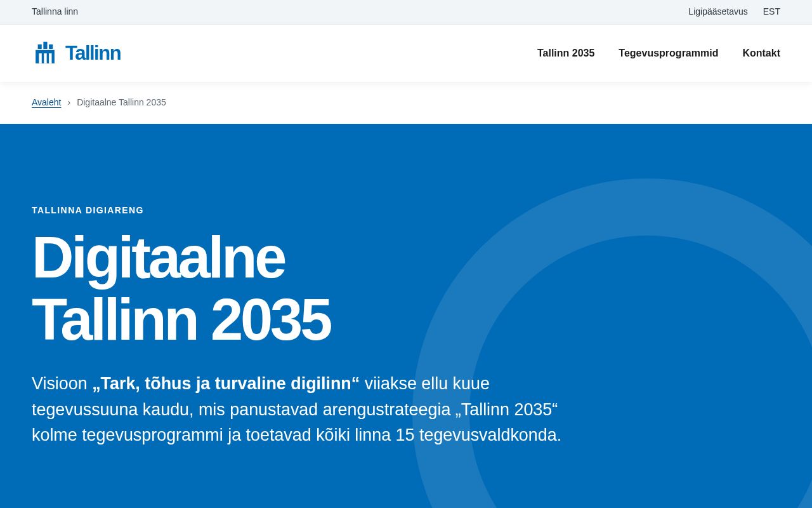The width and height of the screenshot is (812, 508).
Task: Go to Avaleht breadcrumb link
Action: click(46, 102)
